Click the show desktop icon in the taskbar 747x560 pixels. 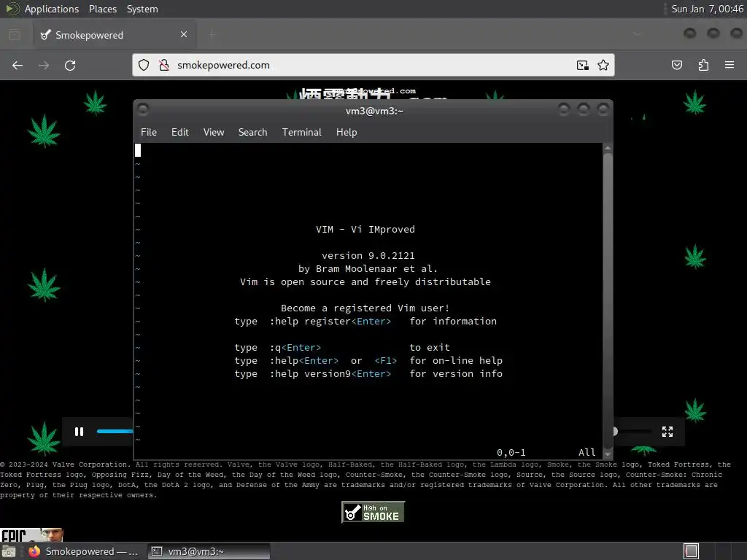coord(9,551)
